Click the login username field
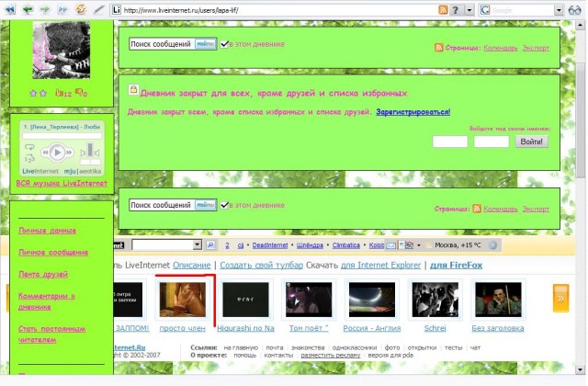The height and width of the screenshot is (386, 588). click(450, 142)
